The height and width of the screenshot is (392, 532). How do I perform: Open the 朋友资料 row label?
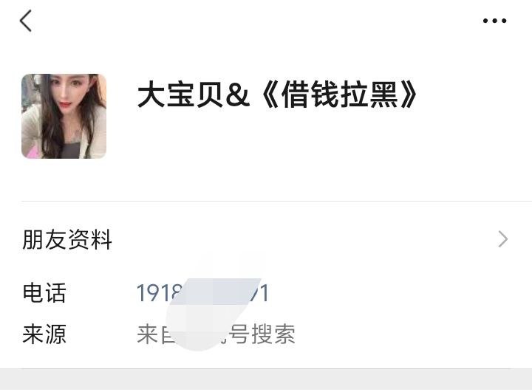click(x=67, y=239)
